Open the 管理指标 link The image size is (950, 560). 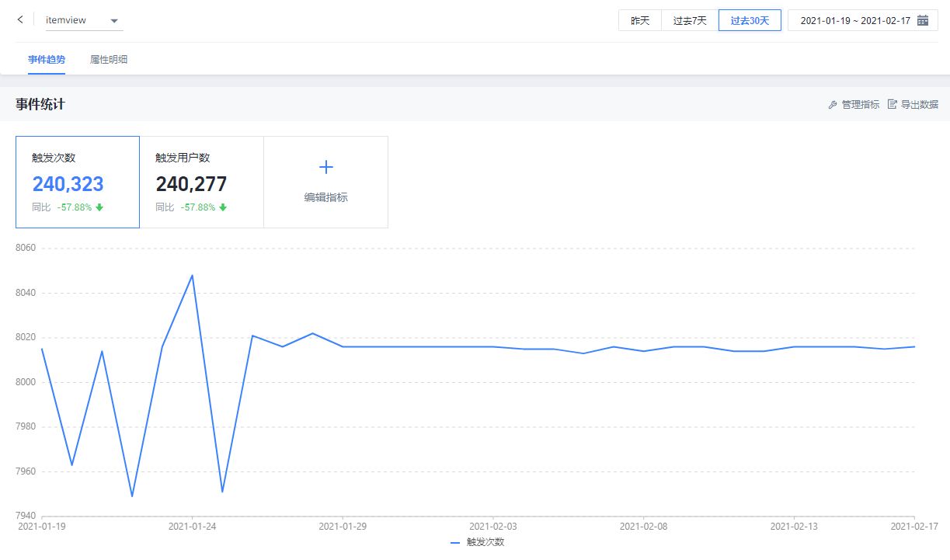tap(860, 105)
